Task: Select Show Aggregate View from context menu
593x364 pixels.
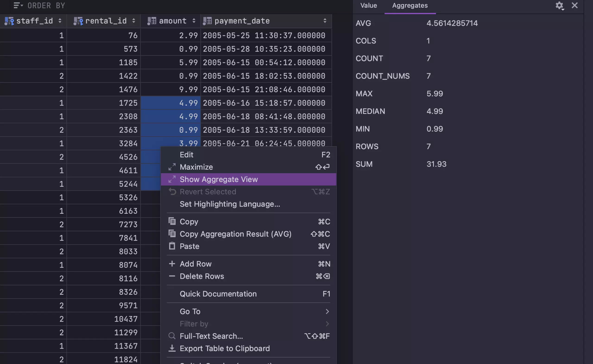Action: click(x=218, y=179)
